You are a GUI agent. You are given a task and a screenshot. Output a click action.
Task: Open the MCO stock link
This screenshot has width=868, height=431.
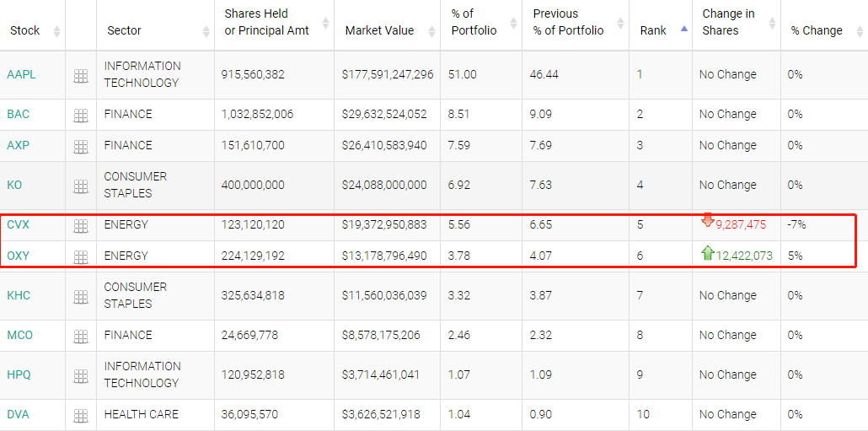coord(19,335)
